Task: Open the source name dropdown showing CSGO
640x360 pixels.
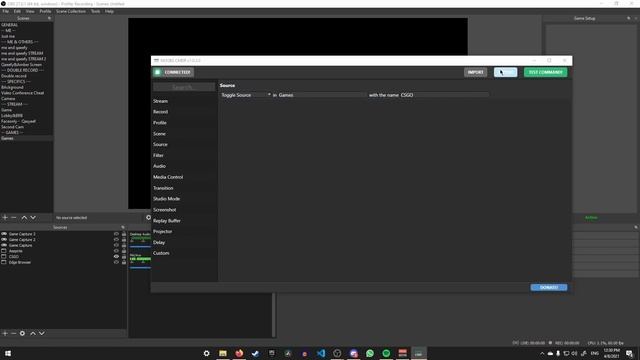Action: coord(444,95)
